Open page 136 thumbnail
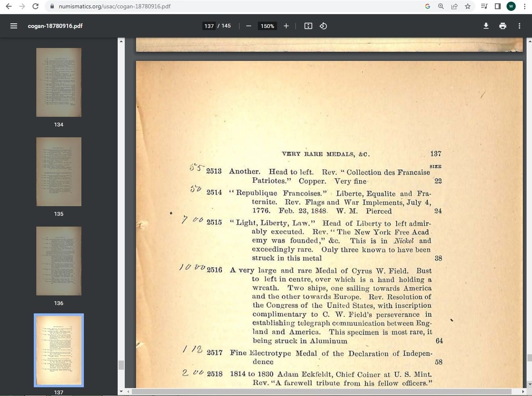Image resolution: width=532 pixels, height=396 pixels. (59, 261)
